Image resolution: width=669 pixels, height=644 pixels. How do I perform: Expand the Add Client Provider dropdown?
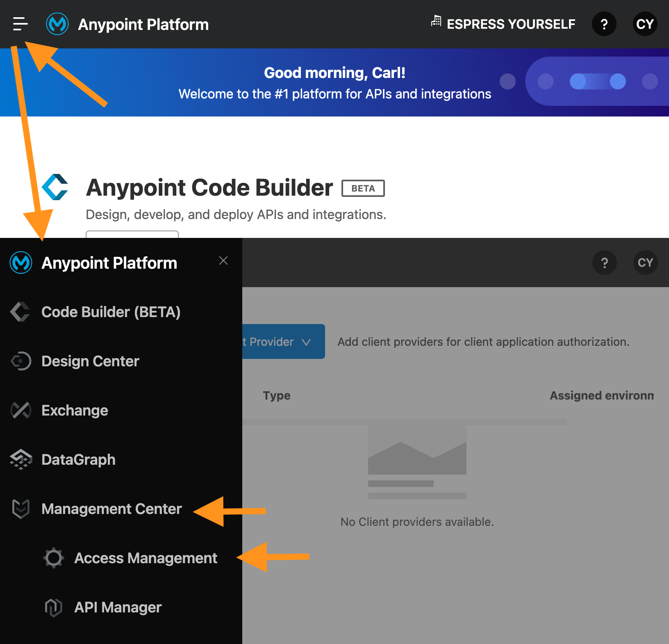tap(284, 341)
